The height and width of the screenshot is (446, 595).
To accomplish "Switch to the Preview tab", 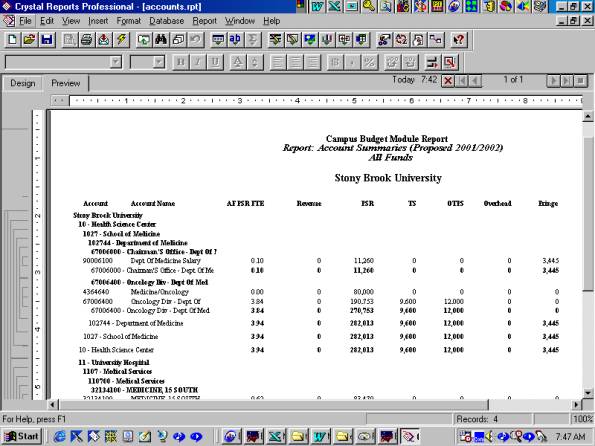I will 66,83.
